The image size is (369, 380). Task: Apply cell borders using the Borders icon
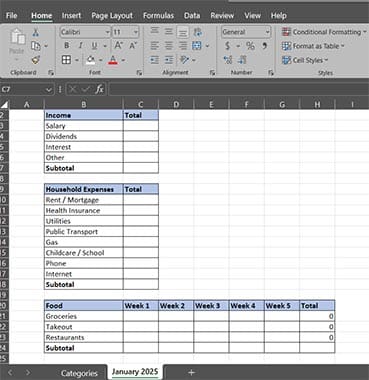pos(66,60)
